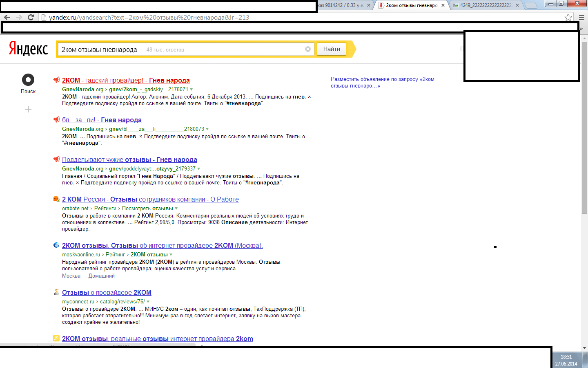Click the browser address bar URL

[149, 17]
